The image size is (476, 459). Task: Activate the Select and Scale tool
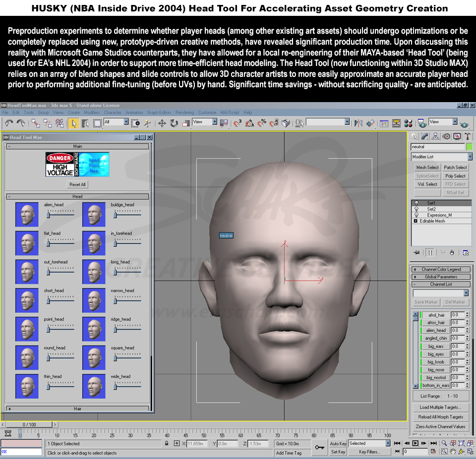tap(185, 123)
